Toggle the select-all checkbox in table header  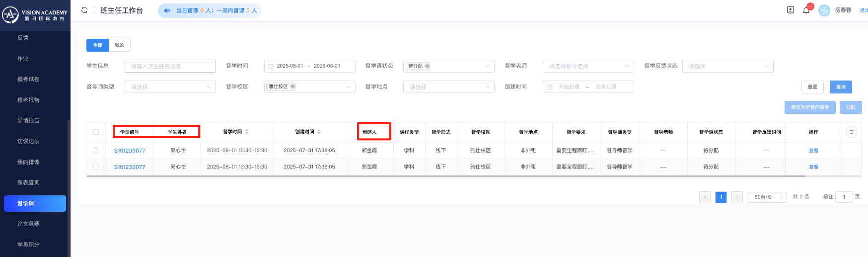(x=96, y=132)
